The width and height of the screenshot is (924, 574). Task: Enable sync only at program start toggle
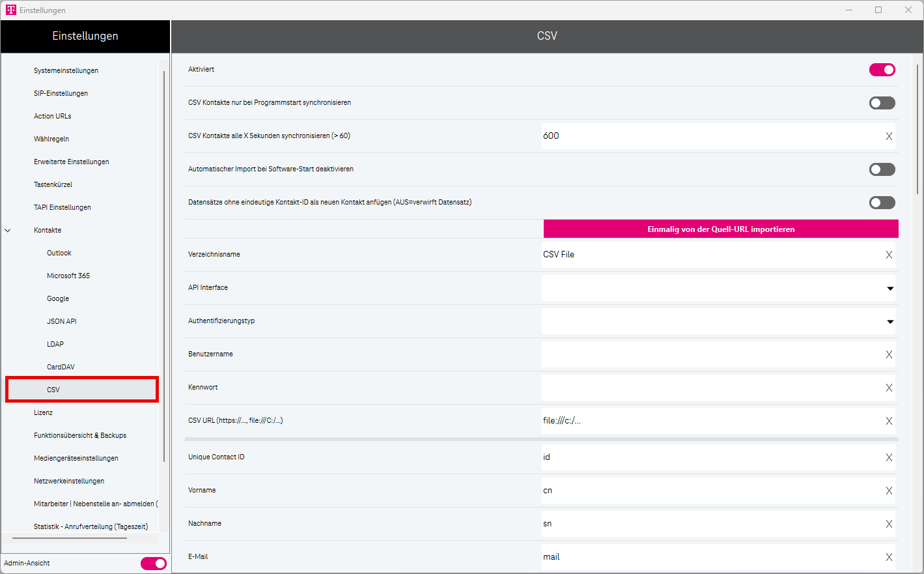(882, 103)
